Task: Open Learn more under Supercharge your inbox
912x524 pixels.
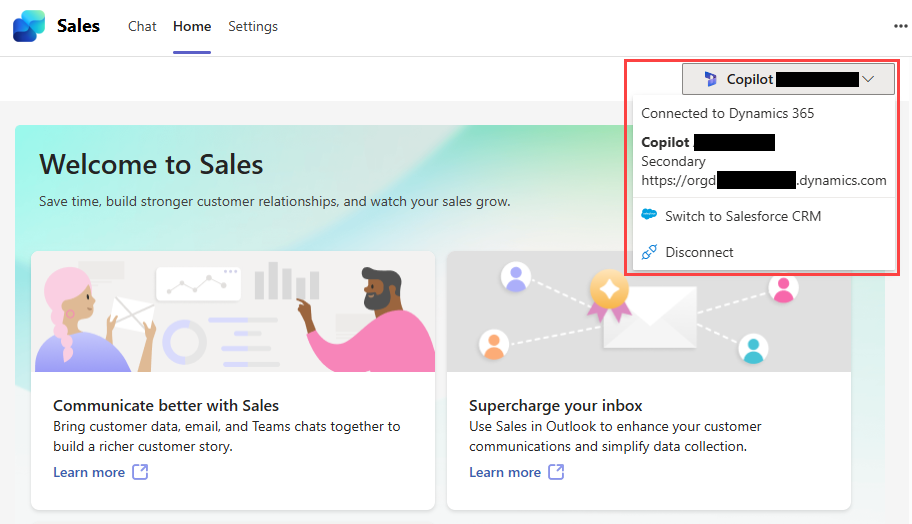Action: coord(505,472)
